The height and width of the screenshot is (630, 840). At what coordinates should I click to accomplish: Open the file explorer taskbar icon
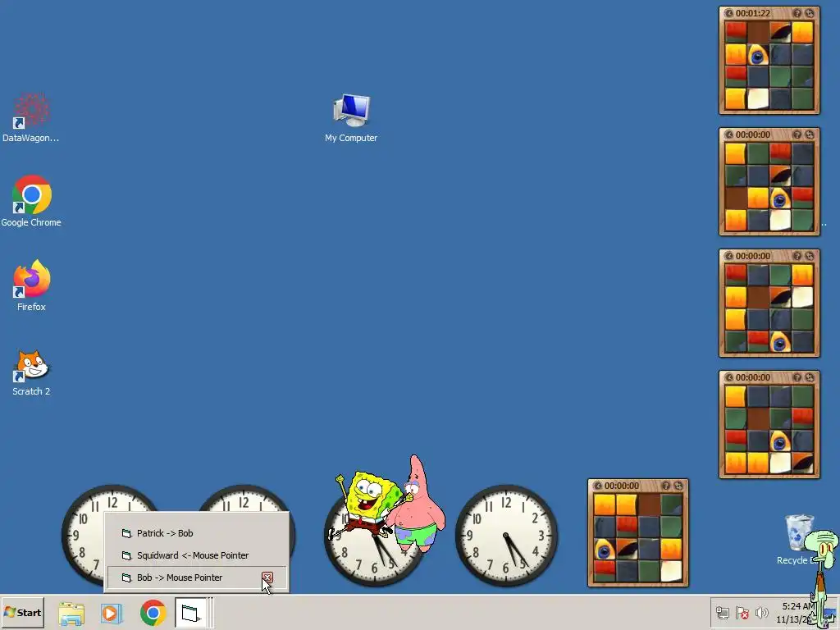coord(71,613)
